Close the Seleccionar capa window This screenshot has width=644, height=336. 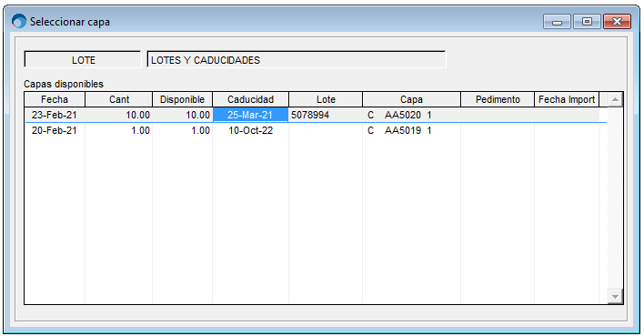pyautogui.click(x=617, y=21)
